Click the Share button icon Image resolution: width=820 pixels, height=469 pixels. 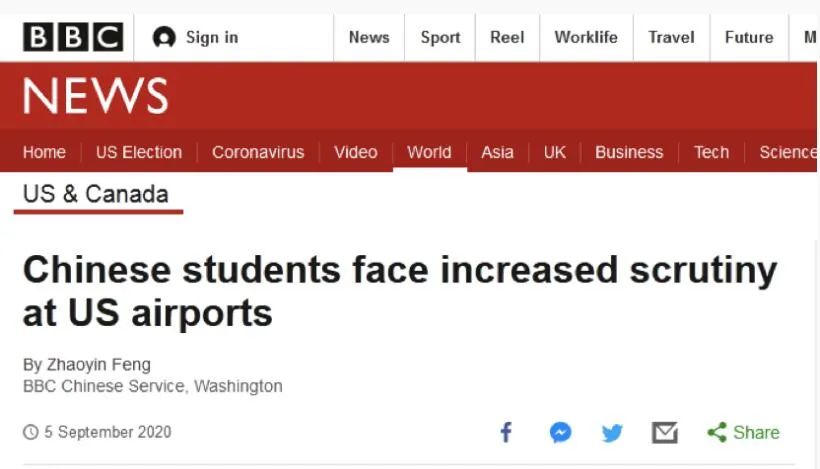(x=716, y=432)
